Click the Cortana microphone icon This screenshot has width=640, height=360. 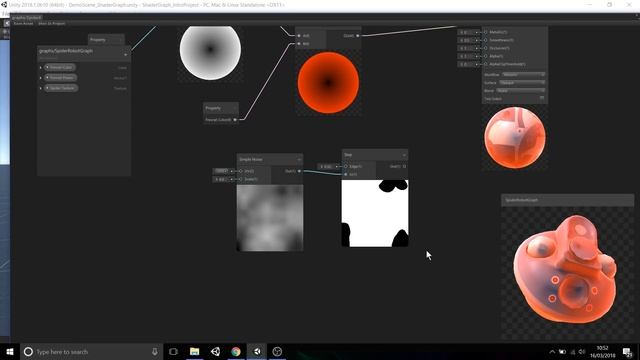click(155, 351)
